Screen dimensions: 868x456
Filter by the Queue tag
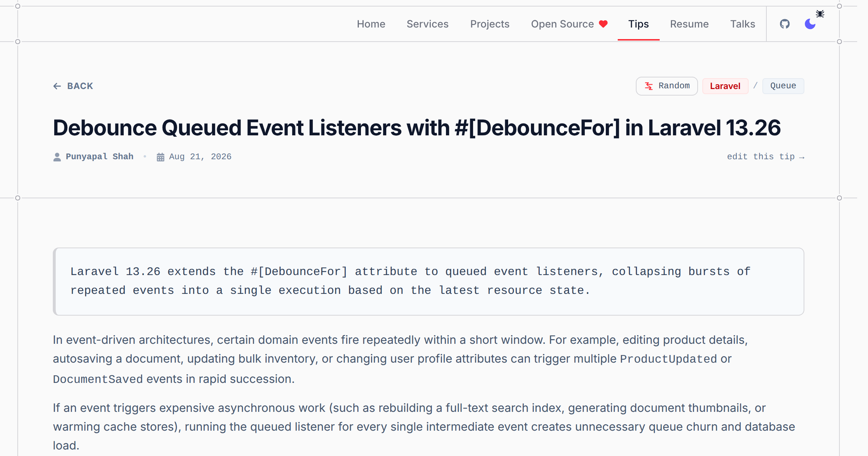(x=783, y=86)
